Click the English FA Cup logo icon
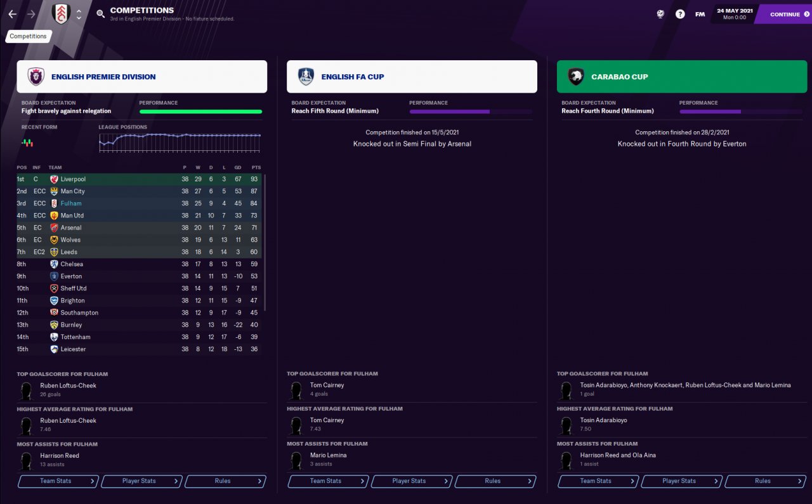 tap(306, 77)
